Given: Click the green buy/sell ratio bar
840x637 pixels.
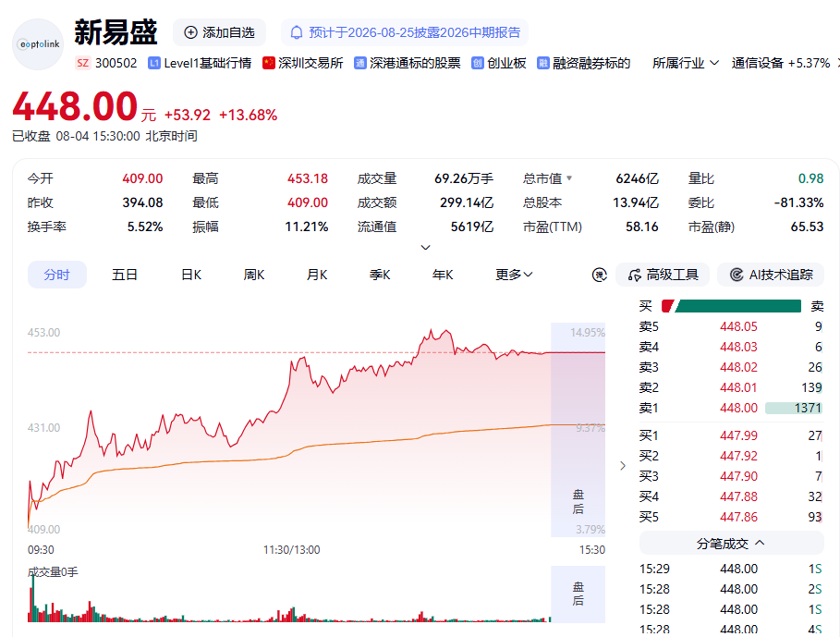Looking at the screenshot, I should (x=738, y=306).
